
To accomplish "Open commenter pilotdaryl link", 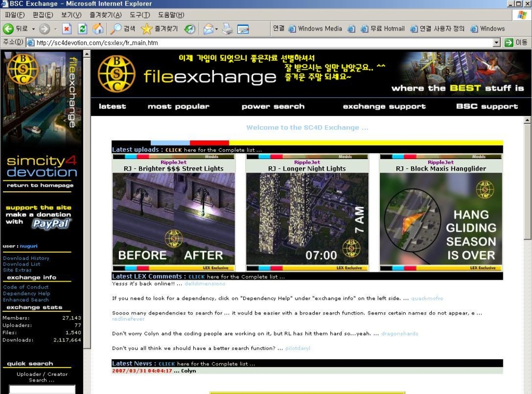I will 298,348.
